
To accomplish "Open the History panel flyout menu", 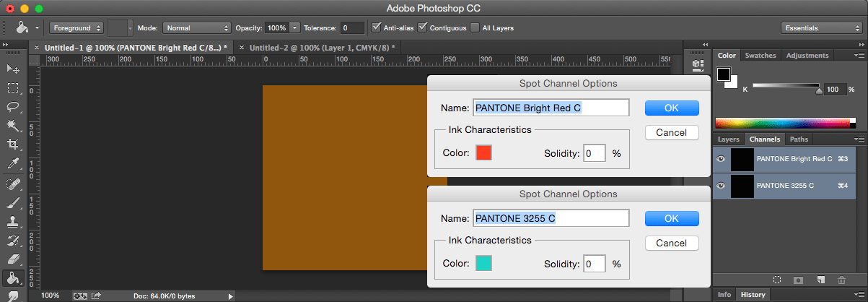I will [859, 295].
